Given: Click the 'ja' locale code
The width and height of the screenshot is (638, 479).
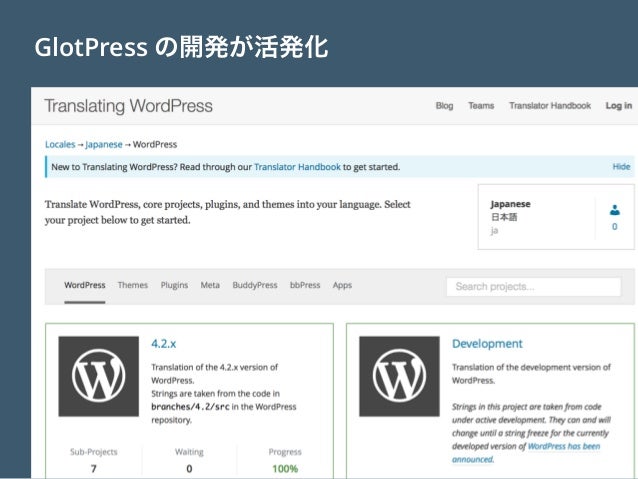Looking at the screenshot, I should 494,231.
